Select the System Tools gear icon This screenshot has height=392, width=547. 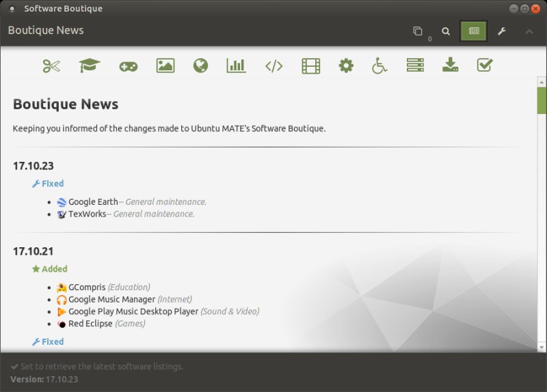point(346,66)
